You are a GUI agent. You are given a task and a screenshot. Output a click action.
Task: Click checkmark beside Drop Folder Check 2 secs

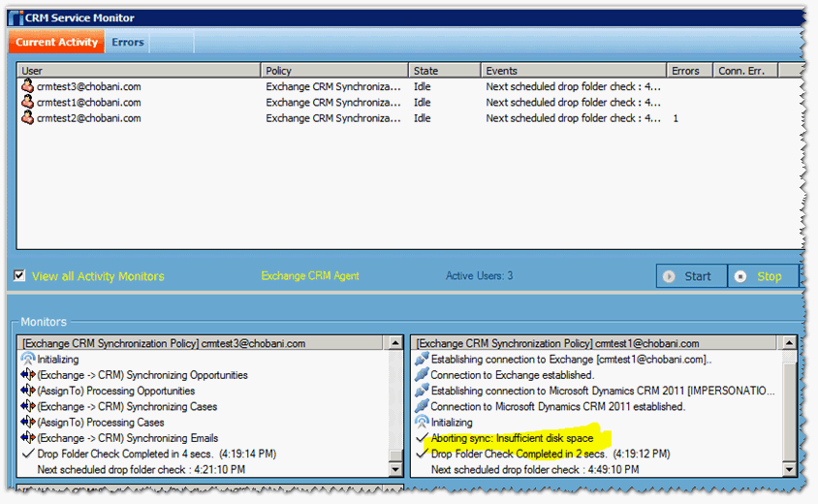[x=422, y=453]
